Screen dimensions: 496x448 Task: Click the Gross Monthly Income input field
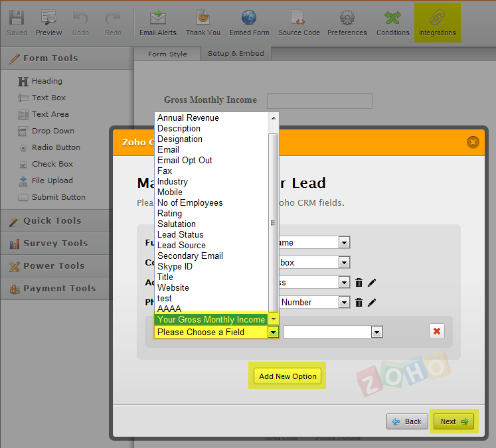point(319,101)
